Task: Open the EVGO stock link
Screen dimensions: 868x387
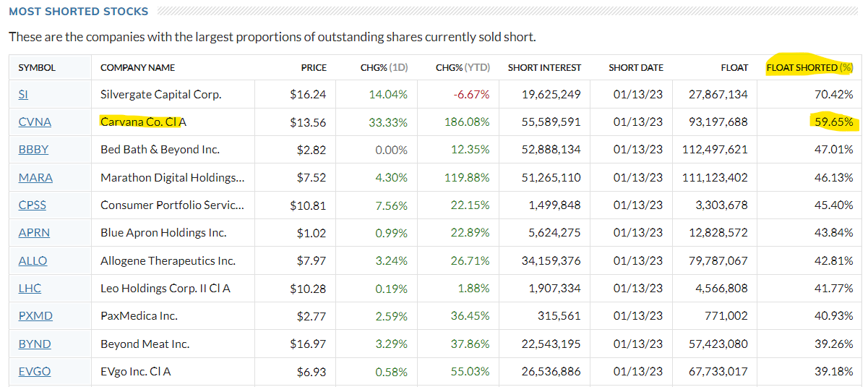Action: pos(35,371)
